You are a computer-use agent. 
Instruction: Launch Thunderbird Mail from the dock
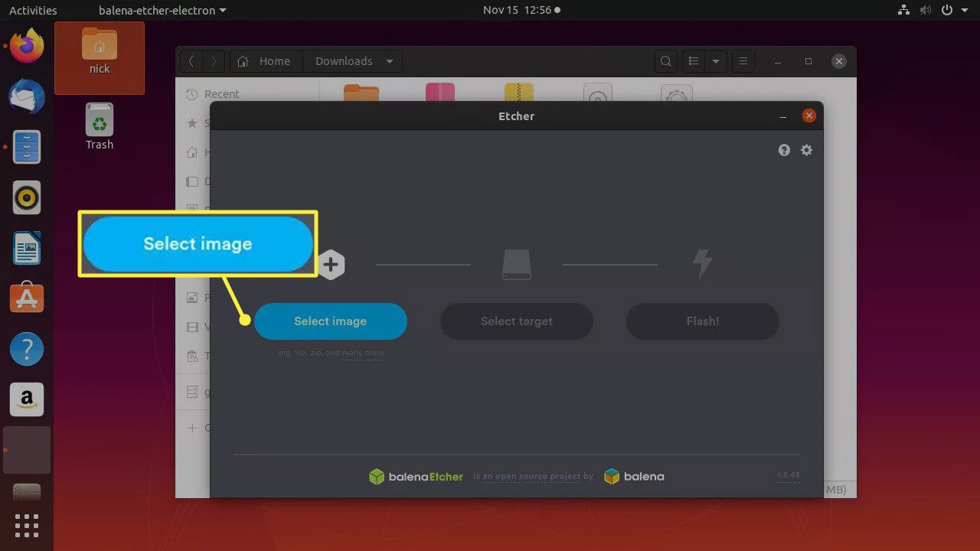(27, 96)
